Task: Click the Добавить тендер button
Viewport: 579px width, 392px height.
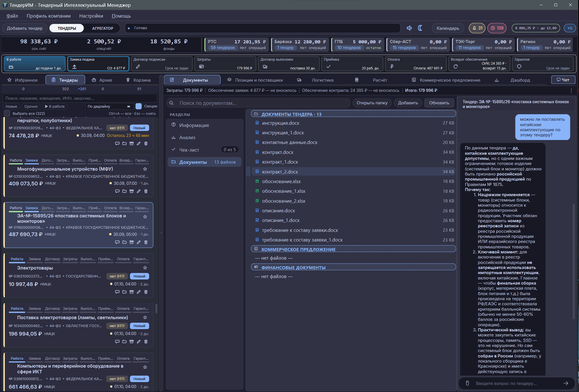Action: coord(25,28)
